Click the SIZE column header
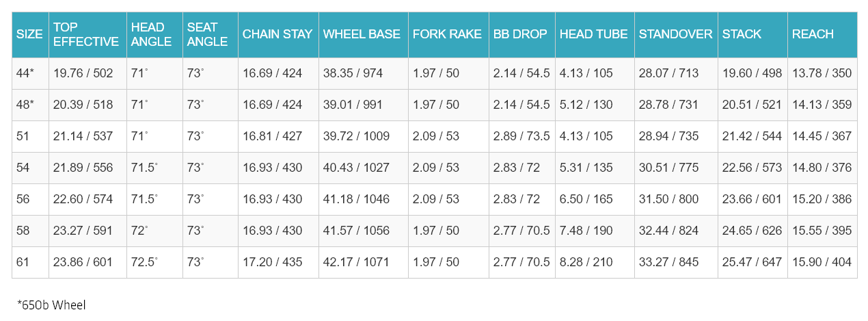Viewport: 868px width, 321px height. tap(29, 34)
